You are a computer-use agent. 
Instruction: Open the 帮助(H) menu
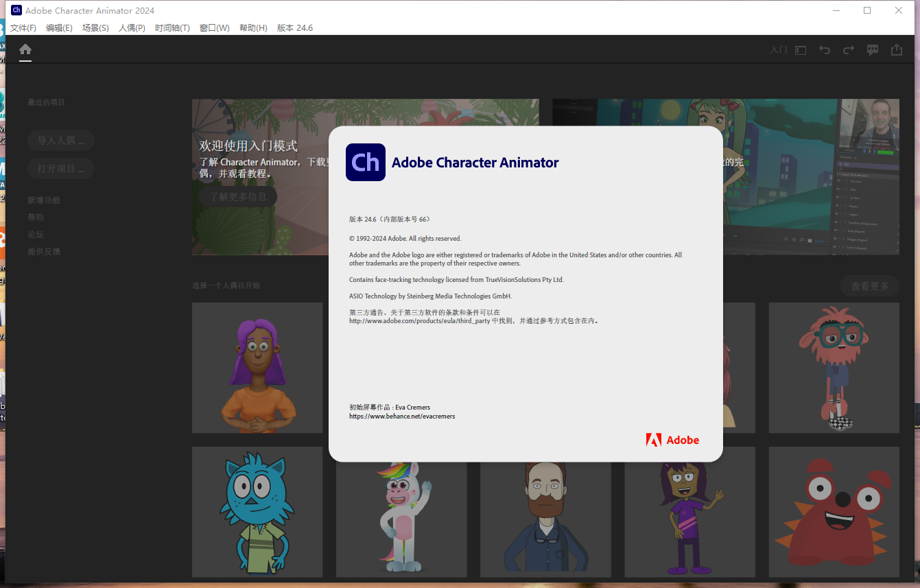(x=253, y=28)
